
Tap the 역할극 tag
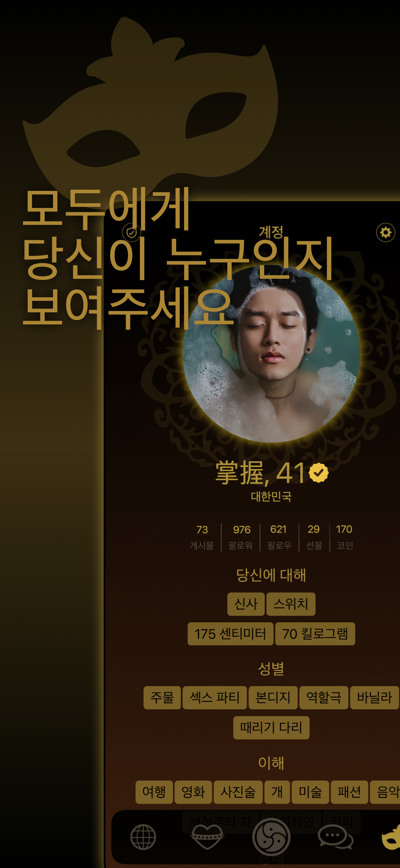[324, 698]
